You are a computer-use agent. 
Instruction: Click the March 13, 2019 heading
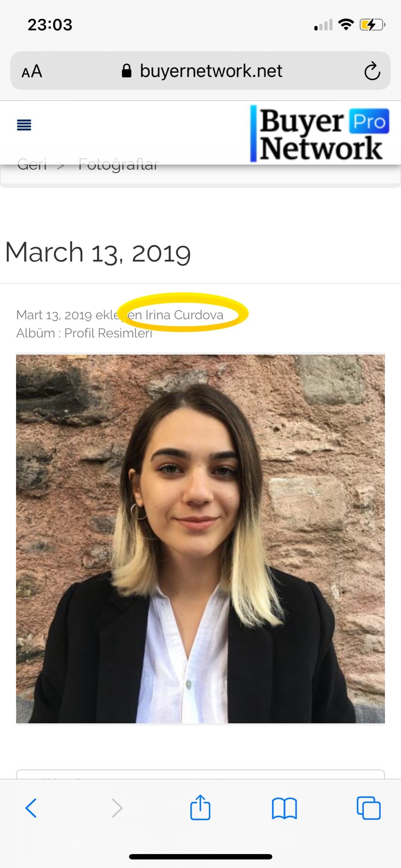98,253
